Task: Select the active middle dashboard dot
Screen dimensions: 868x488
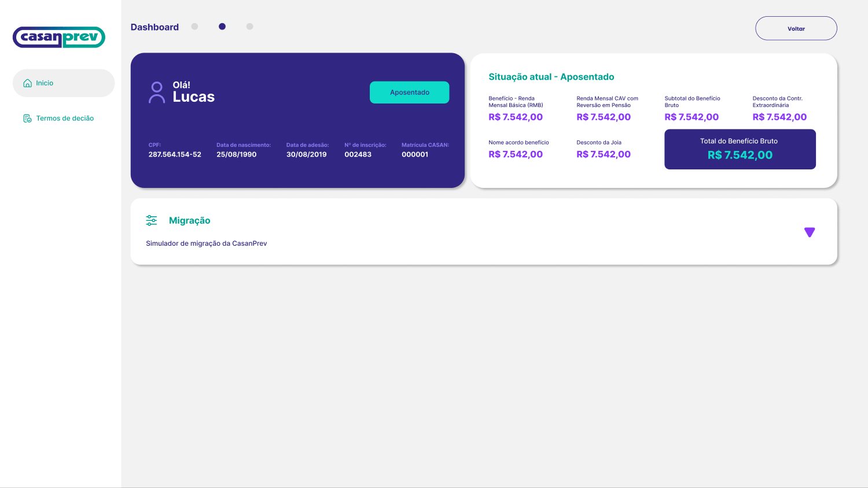Action: coord(222,27)
